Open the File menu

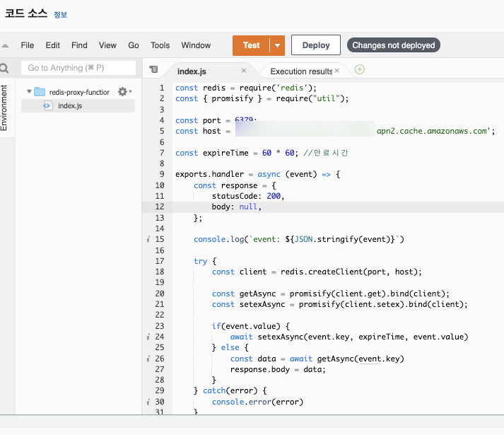pyautogui.click(x=28, y=45)
